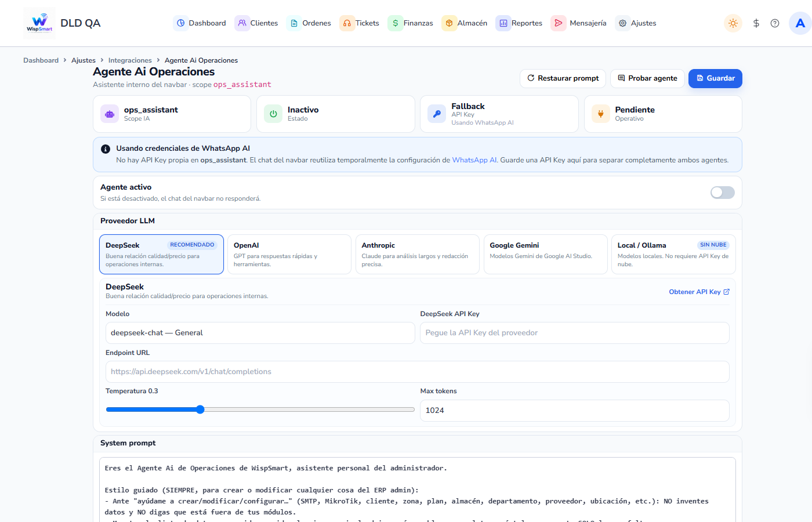812x522 pixels.
Task: Click the Max tokens field
Action: coord(575,411)
